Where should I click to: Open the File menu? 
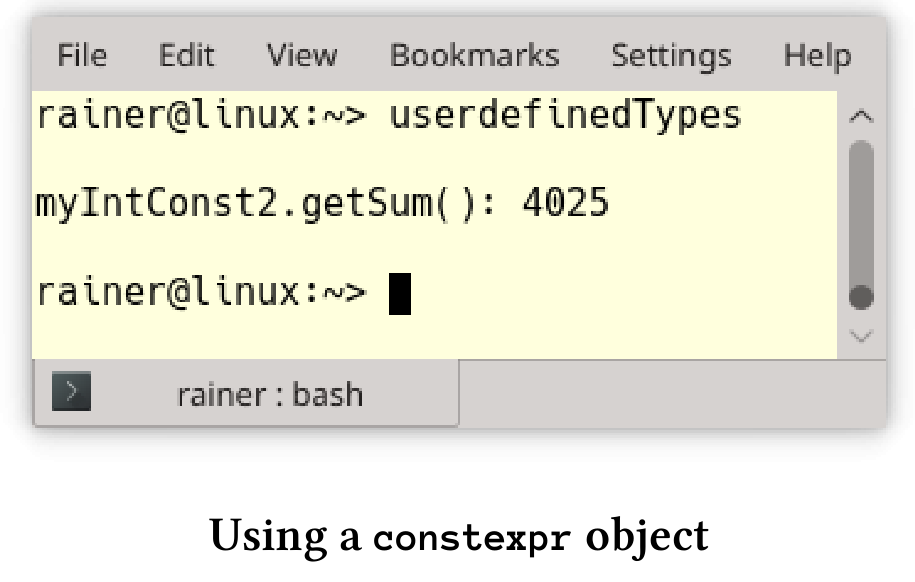click(x=82, y=56)
